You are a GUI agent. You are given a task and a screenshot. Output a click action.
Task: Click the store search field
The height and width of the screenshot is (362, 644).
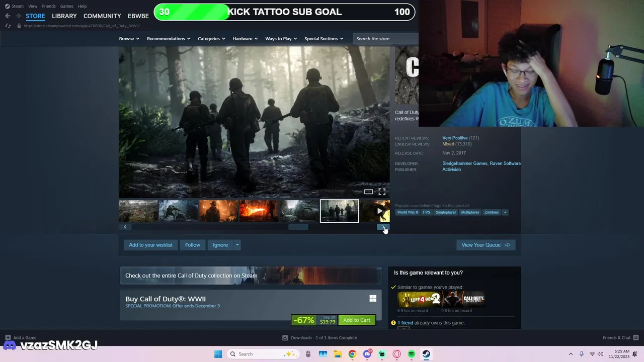point(385,39)
